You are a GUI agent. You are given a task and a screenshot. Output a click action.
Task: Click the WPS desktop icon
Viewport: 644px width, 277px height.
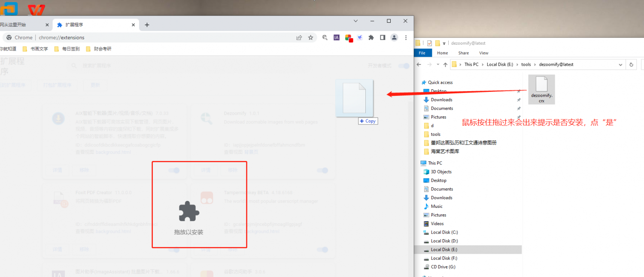[x=36, y=9]
